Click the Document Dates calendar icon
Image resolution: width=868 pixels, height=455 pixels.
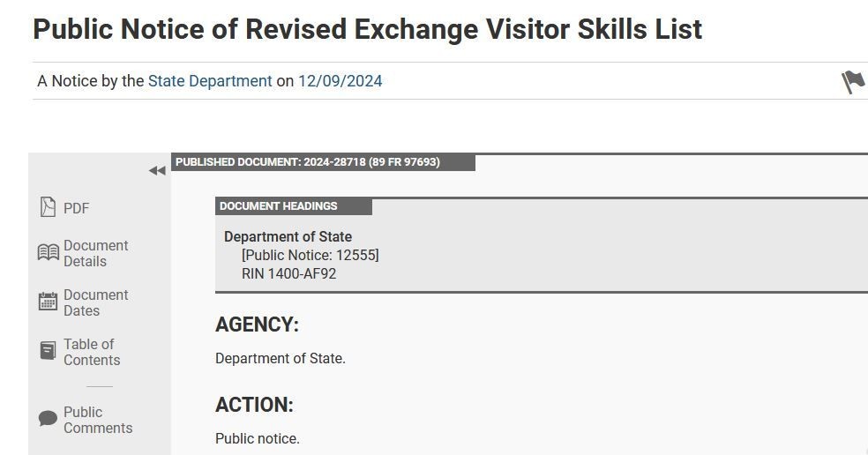coord(48,302)
